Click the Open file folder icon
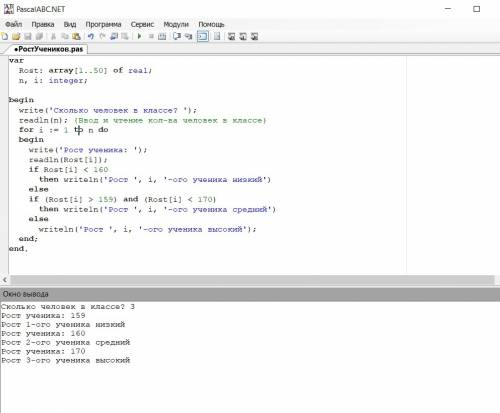500x413 pixels. (x=16, y=36)
